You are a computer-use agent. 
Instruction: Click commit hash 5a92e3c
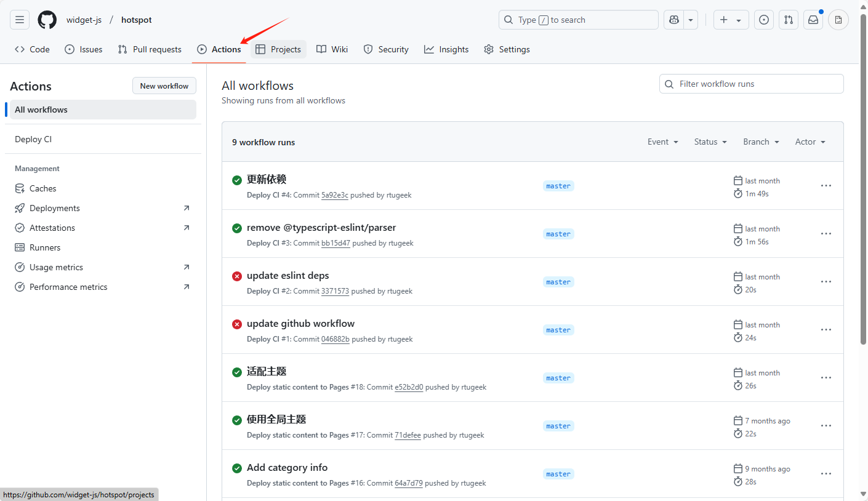[x=335, y=195]
